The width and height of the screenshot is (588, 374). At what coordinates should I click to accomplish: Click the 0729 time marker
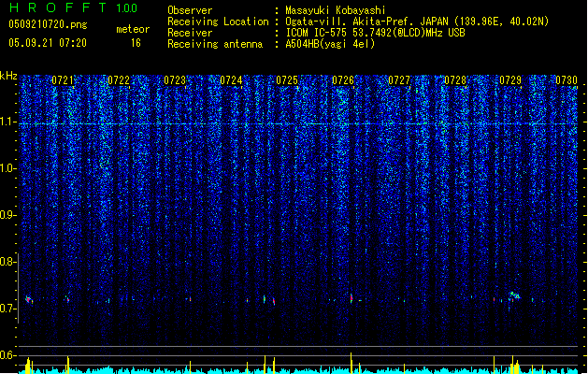pyautogui.click(x=510, y=80)
